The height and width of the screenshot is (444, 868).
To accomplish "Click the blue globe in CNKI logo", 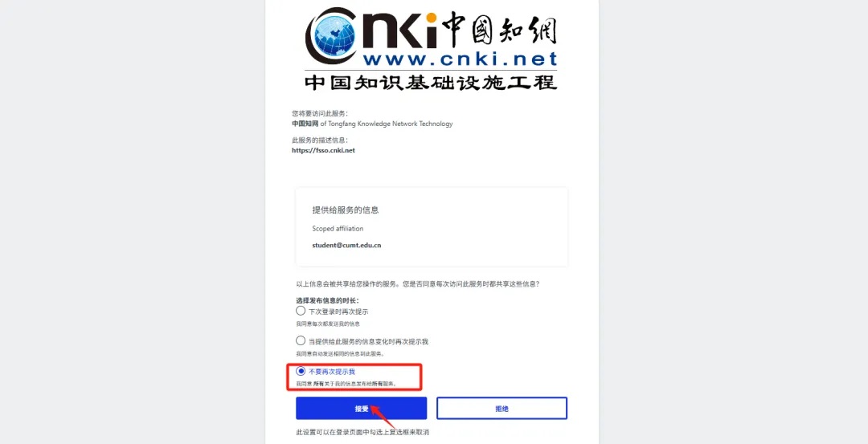I will tap(335, 35).
